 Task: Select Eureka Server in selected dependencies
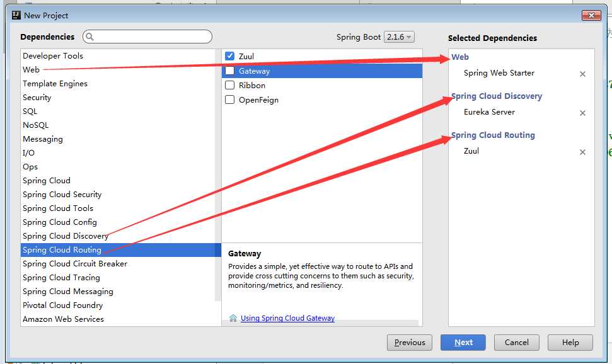[x=489, y=112]
